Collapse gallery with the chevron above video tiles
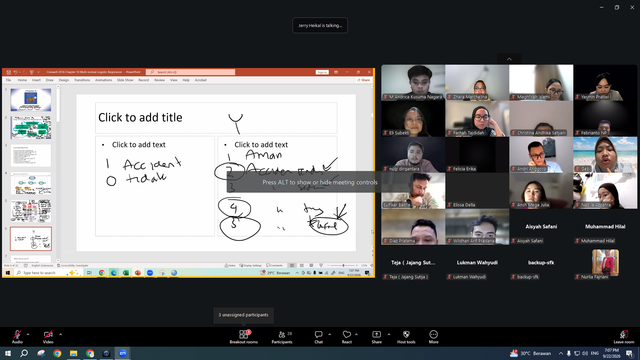640x360 pixels. click(509, 59)
